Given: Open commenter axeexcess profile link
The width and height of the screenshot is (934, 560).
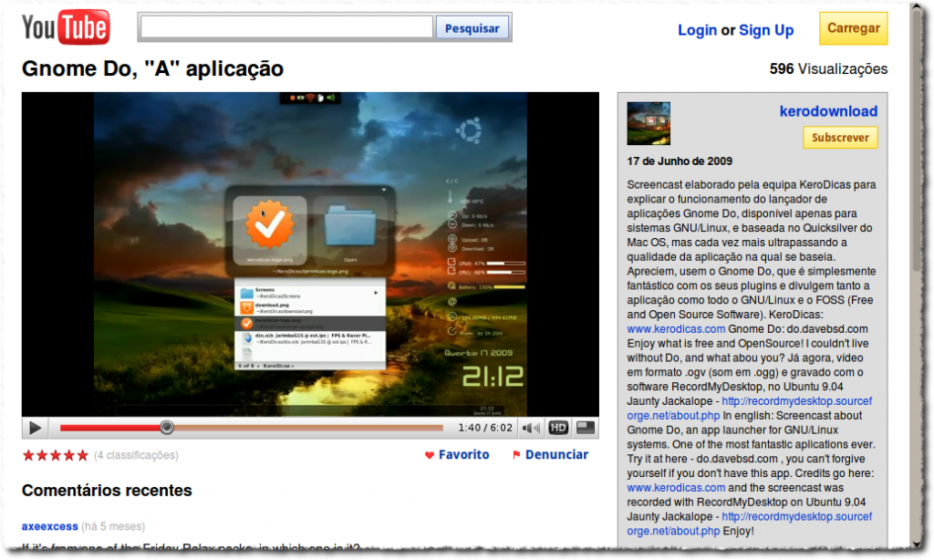Looking at the screenshot, I should pos(49,526).
